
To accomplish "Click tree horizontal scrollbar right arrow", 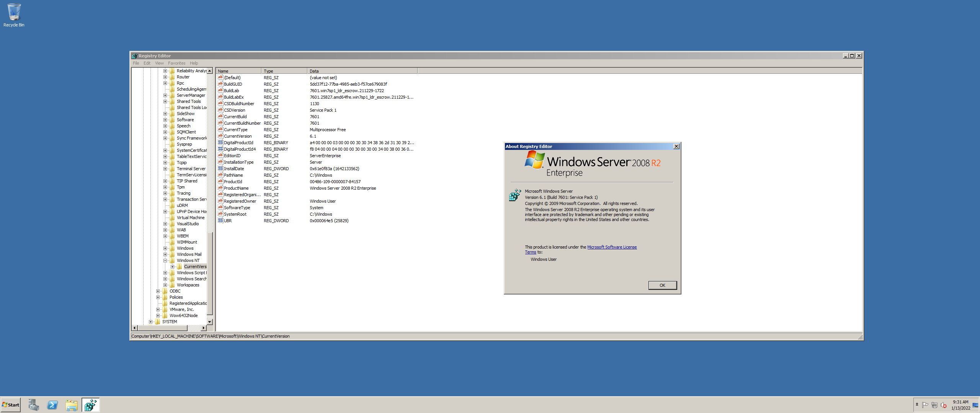I will (x=204, y=328).
